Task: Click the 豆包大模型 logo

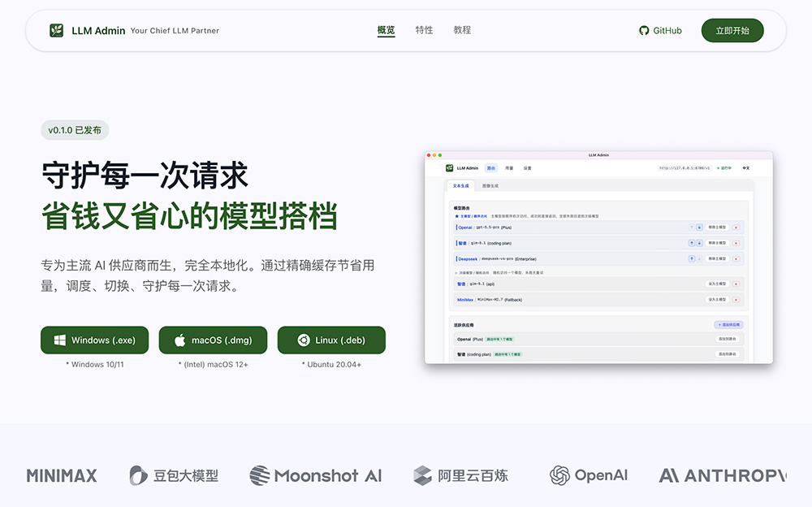Action: click(x=174, y=475)
